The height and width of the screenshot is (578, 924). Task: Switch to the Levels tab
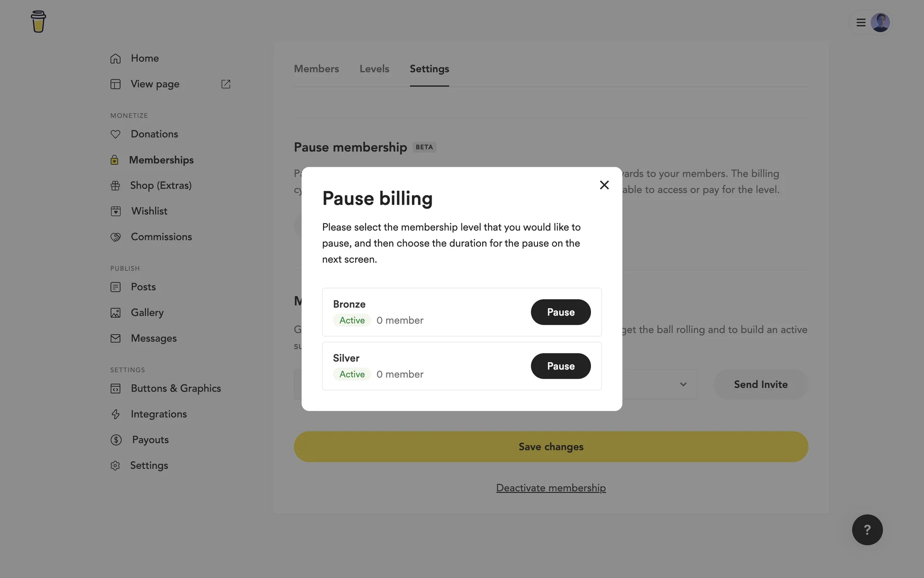[374, 69]
